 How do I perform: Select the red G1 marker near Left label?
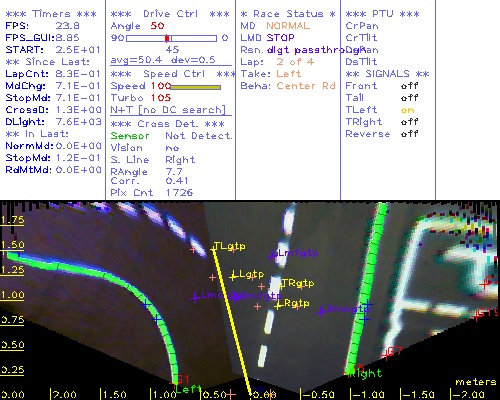pyautogui.click(x=183, y=379)
